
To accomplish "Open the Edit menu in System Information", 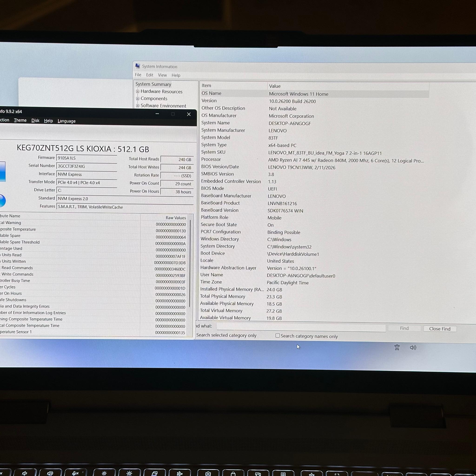I will [149, 75].
